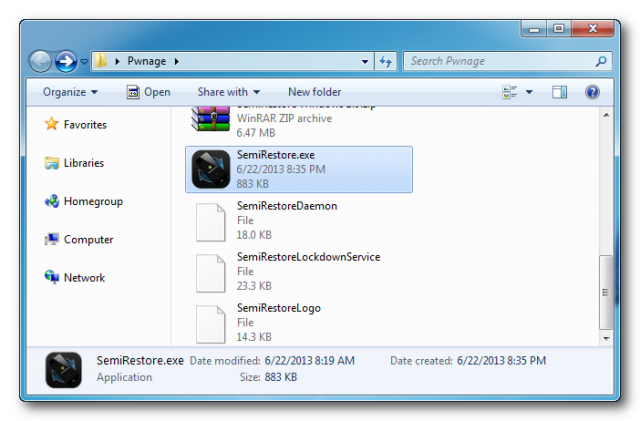Open the Organize menu
This screenshot has height=421, width=640.
point(71,92)
